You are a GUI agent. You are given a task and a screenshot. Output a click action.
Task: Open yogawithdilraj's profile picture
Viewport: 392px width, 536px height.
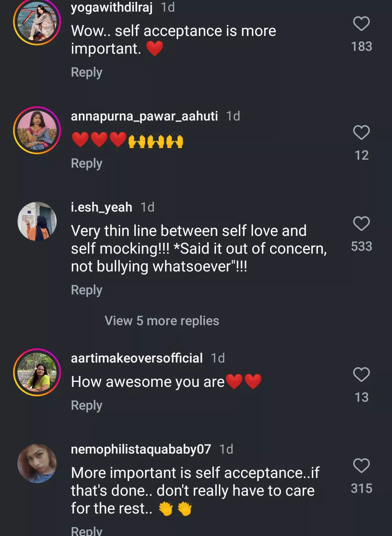[37, 22]
